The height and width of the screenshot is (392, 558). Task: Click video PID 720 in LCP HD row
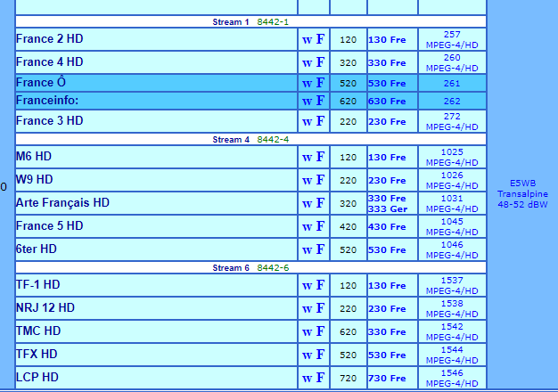click(348, 378)
